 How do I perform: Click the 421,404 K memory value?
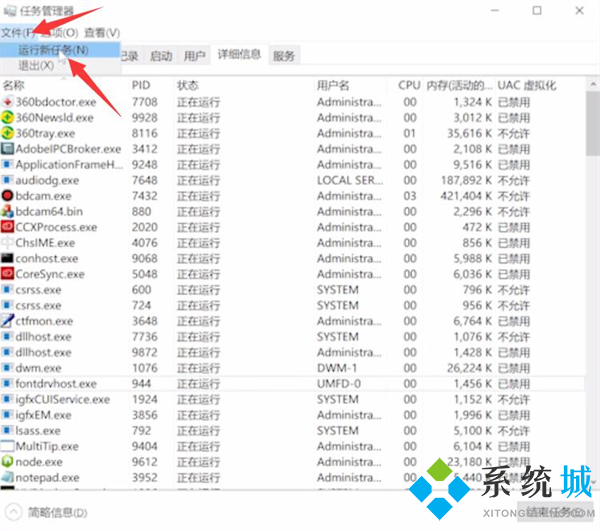tap(466, 196)
